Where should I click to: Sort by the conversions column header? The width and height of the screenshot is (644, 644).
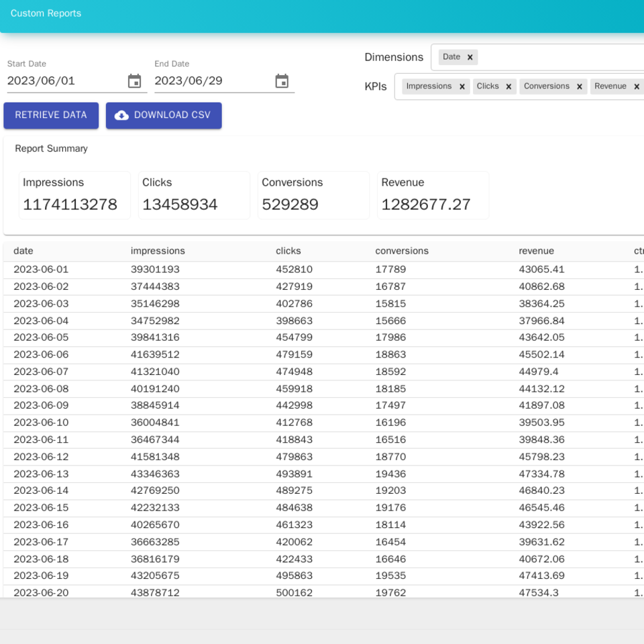(402, 251)
